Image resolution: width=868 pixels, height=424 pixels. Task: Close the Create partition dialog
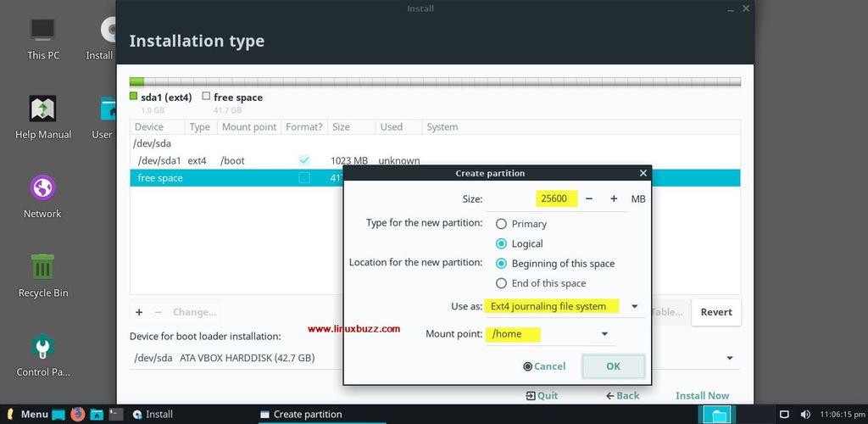point(643,173)
